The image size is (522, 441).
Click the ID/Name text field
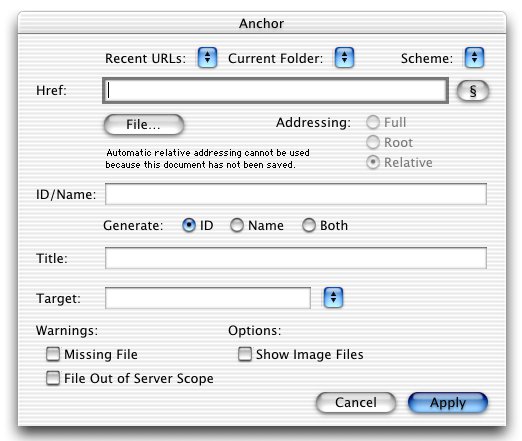coord(296,194)
